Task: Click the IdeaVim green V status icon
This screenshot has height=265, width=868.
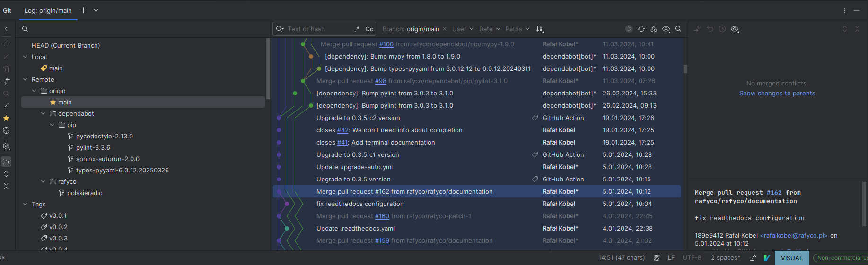Action: tap(767, 258)
